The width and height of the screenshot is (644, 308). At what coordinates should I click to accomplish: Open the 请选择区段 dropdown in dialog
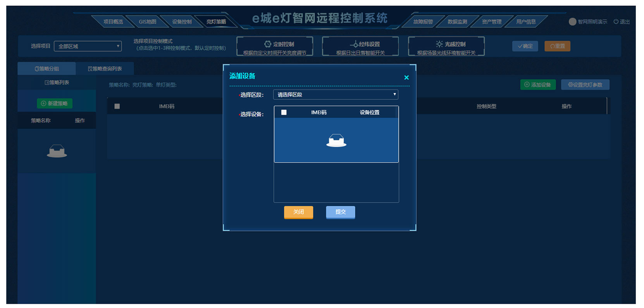tap(336, 95)
